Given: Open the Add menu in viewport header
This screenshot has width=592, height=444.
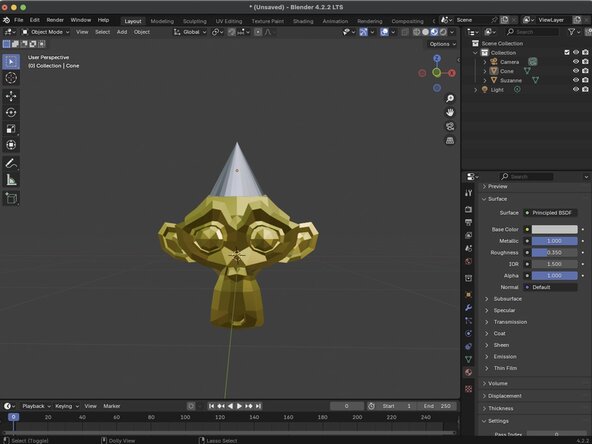Looking at the screenshot, I should (x=122, y=32).
